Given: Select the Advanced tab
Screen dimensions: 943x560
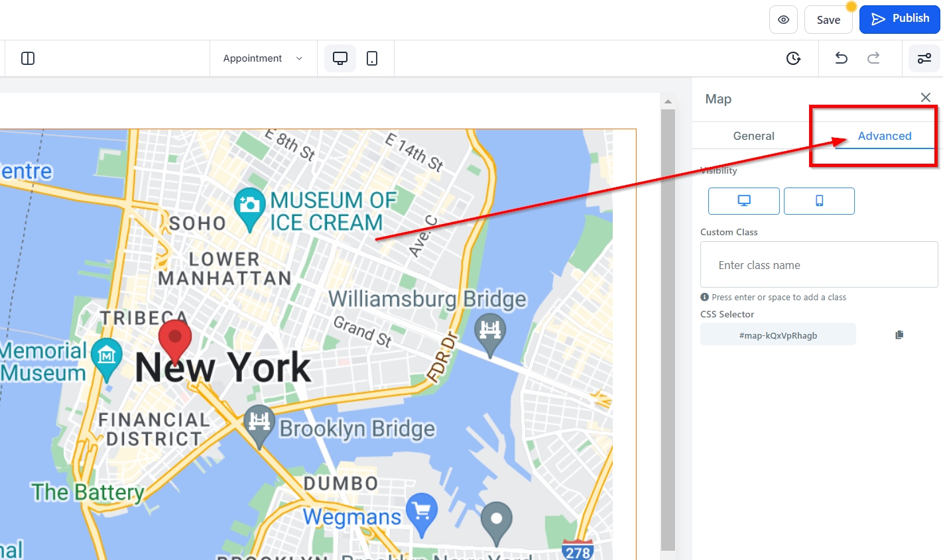Looking at the screenshot, I should point(884,136).
